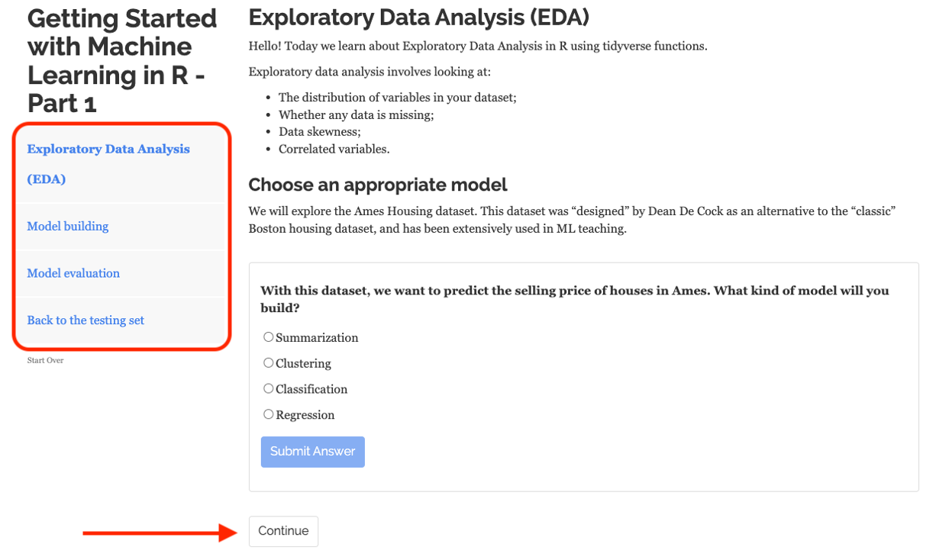Image resolution: width=936 pixels, height=560 pixels.
Task: Click the main Exploratory Data Analysis (EDA) heading
Action: (418, 18)
